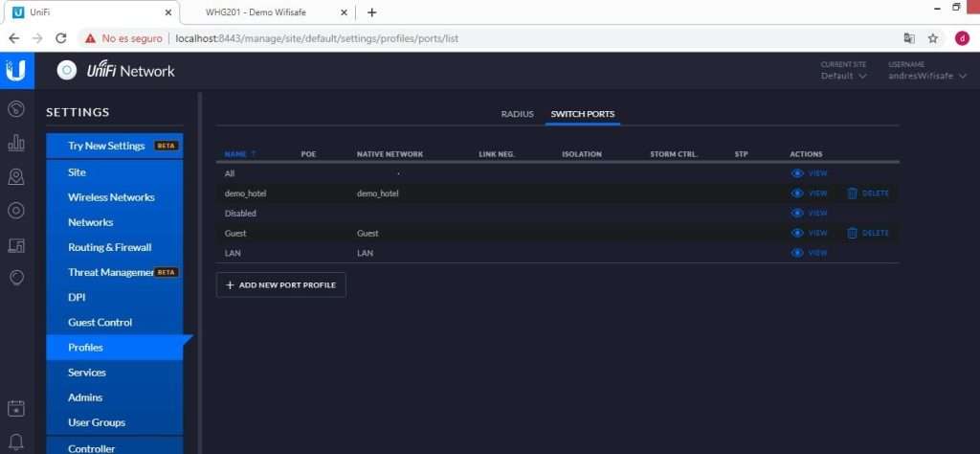
Task: Switch to the RADIUS tab
Action: pyautogui.click(x=517, y=114)
